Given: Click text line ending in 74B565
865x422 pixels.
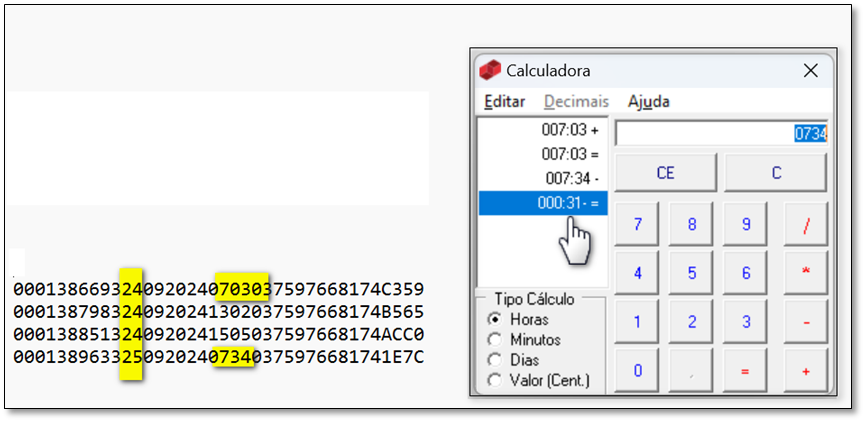Looking at the screenshot, I should (x=219, y=312).
